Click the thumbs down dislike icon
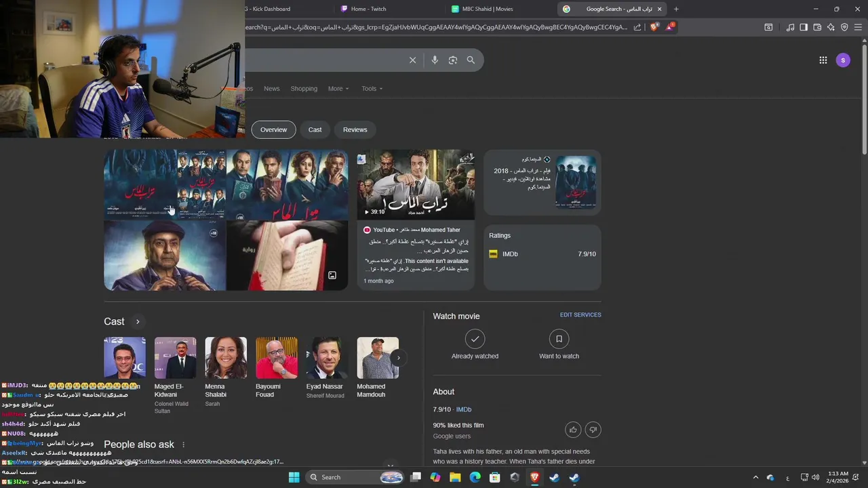868x488 pixels. pos(593,430)
